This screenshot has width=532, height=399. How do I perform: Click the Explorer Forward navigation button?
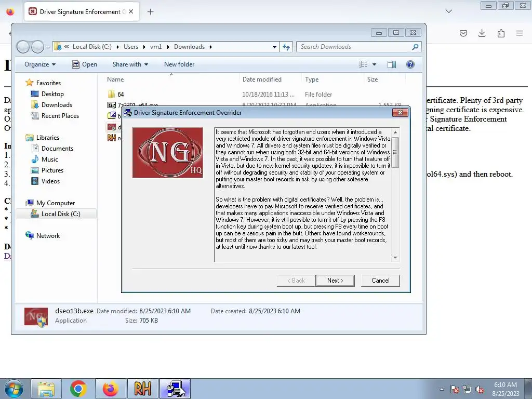tap(37, 47)
